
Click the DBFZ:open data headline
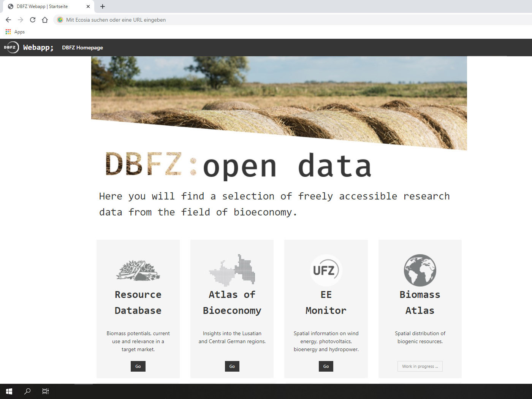click(x=238, y=166)
